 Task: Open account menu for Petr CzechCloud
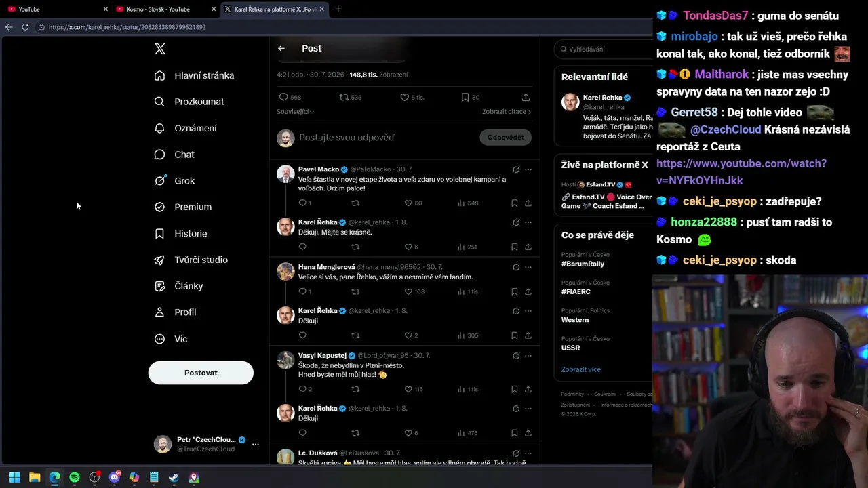[x=206, y=444]
